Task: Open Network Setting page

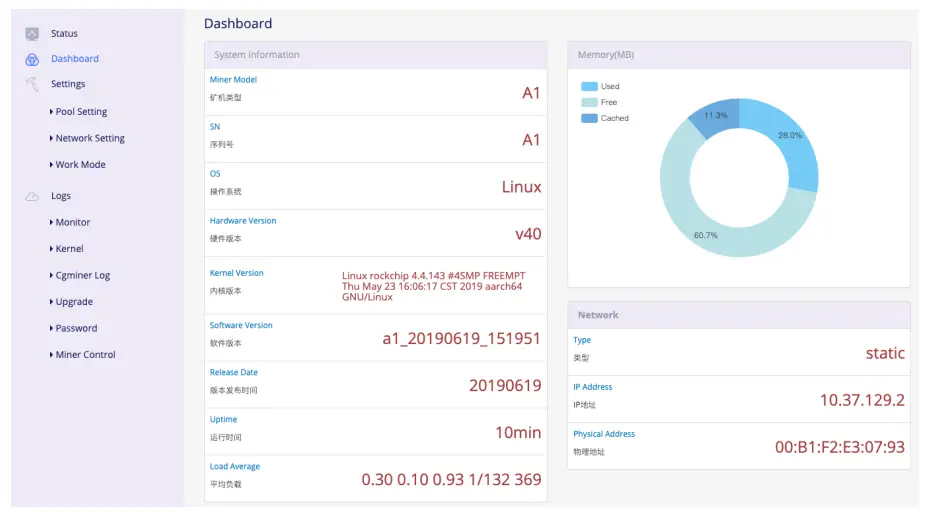Action: 90,138
